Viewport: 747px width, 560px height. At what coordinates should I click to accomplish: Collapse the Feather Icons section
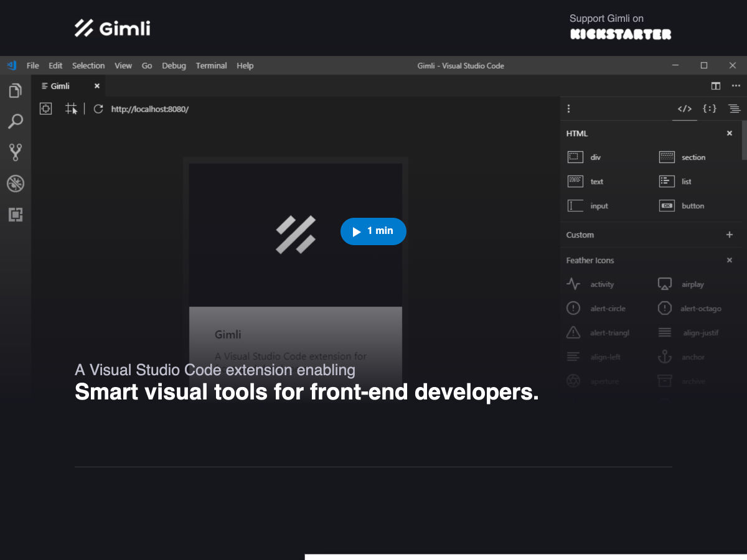(x=730, y=260)
